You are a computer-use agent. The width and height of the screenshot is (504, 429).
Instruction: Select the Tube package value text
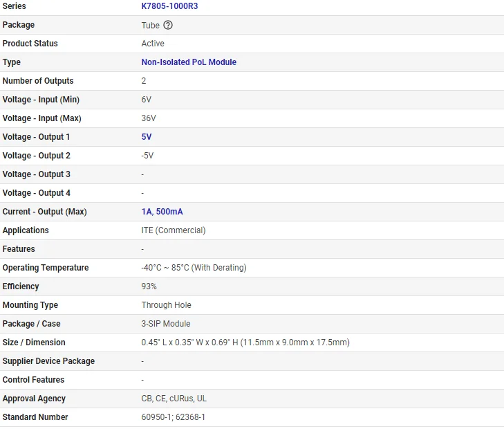click(x=151, y=25)
